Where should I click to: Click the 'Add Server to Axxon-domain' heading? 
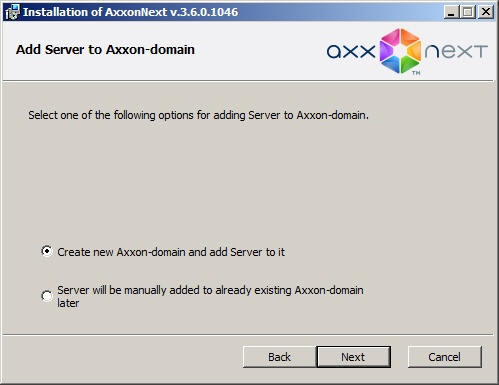(x=105, y=50)
